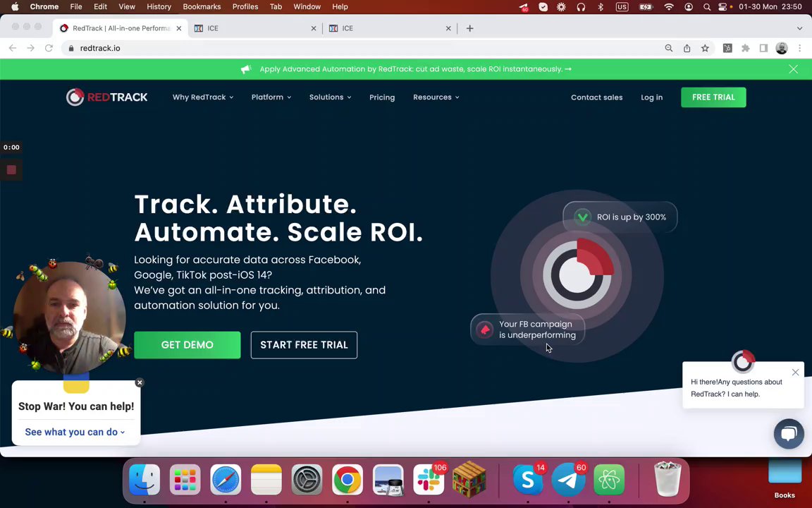
Task: Open the Trash in the dock
Action: coord(668,480)
